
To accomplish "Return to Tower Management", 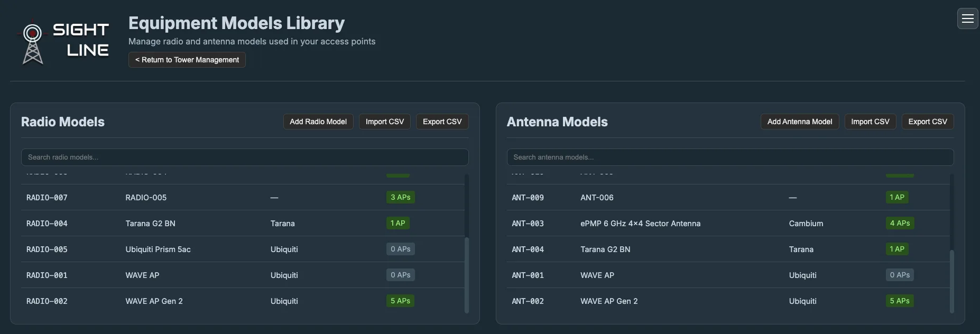I will coord(187,60).
